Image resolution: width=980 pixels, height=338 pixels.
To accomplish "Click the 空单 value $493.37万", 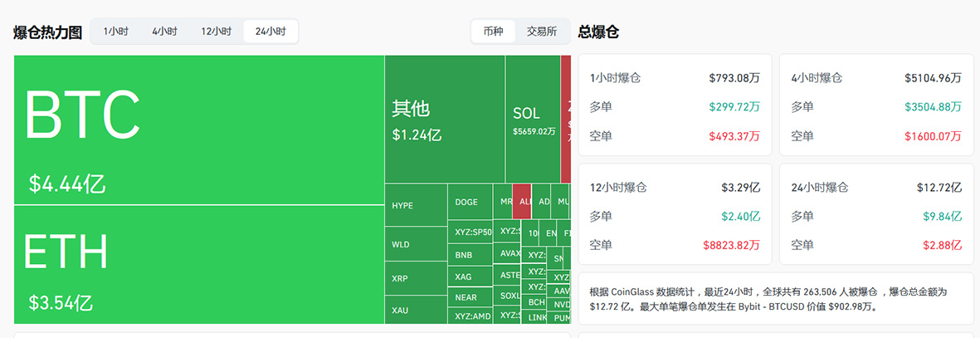I will [x=734, y=136].
